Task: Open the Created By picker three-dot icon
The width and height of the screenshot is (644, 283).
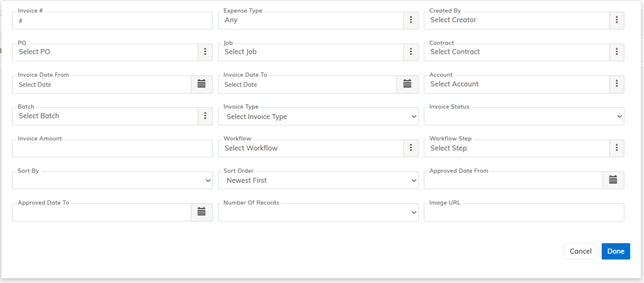Action: (616, 20)
